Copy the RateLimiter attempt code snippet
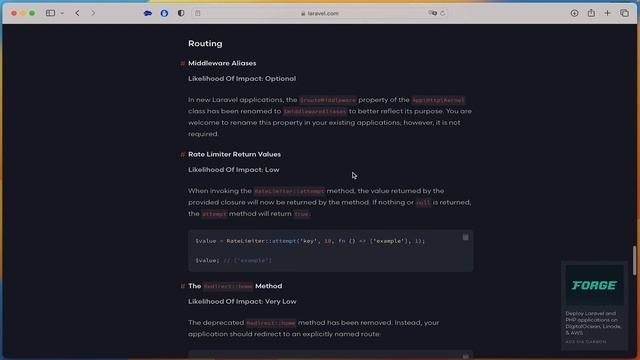Image resolution: width=640 pixels, height=360 pixels. coord(465,237)
